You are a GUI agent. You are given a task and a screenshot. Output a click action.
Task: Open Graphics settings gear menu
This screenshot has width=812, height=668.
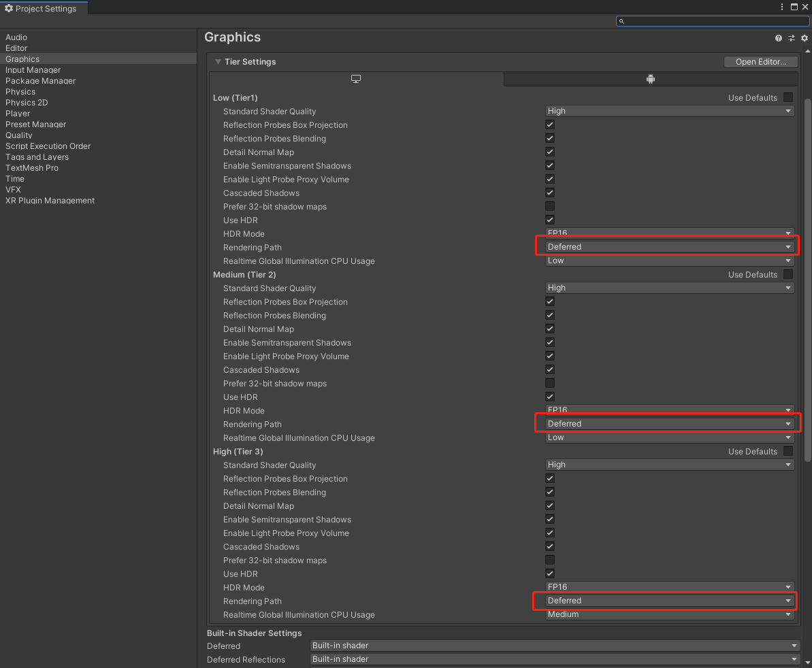[x=805, y=38]
